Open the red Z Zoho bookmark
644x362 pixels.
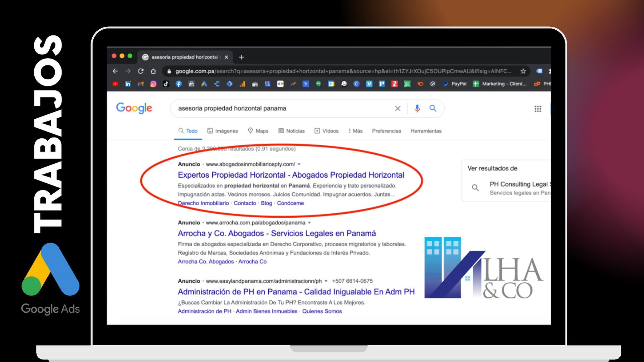pyautogui.click(x=395, y=84)
